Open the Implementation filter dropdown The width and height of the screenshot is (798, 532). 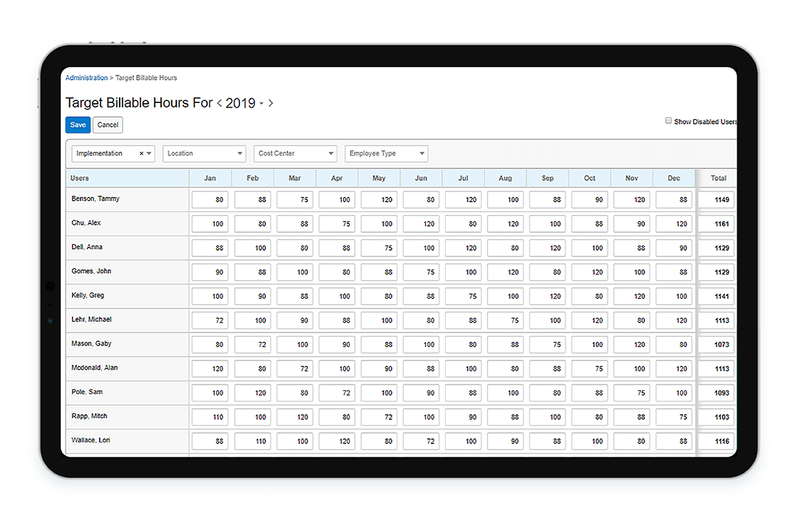pos(149,154)
